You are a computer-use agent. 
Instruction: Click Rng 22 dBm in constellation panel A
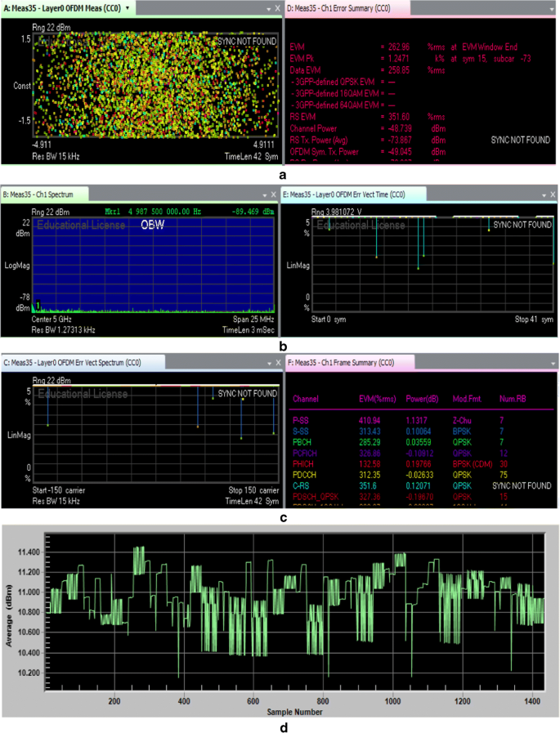(x=52, y=28)
